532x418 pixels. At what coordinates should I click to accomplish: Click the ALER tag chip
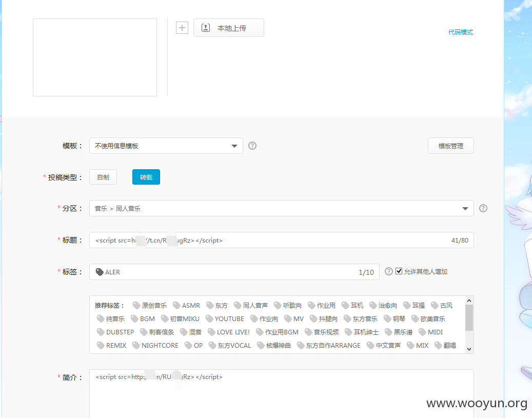108,272
